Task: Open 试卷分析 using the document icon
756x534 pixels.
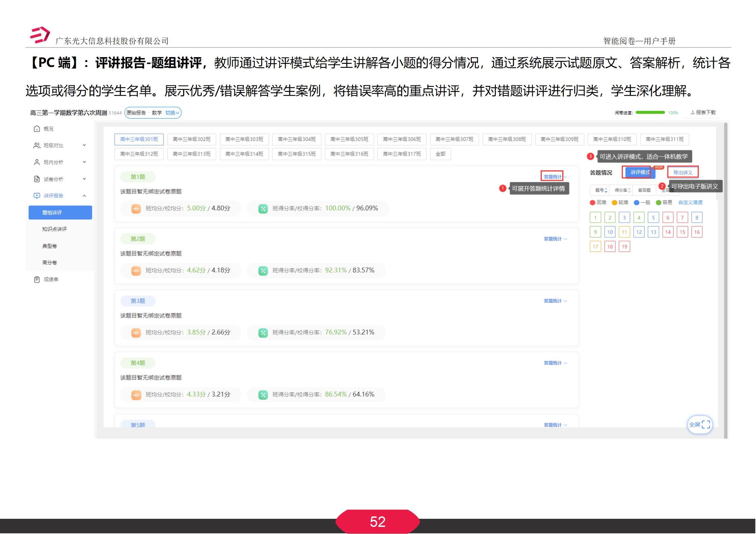Action: (x=37, y=179)
